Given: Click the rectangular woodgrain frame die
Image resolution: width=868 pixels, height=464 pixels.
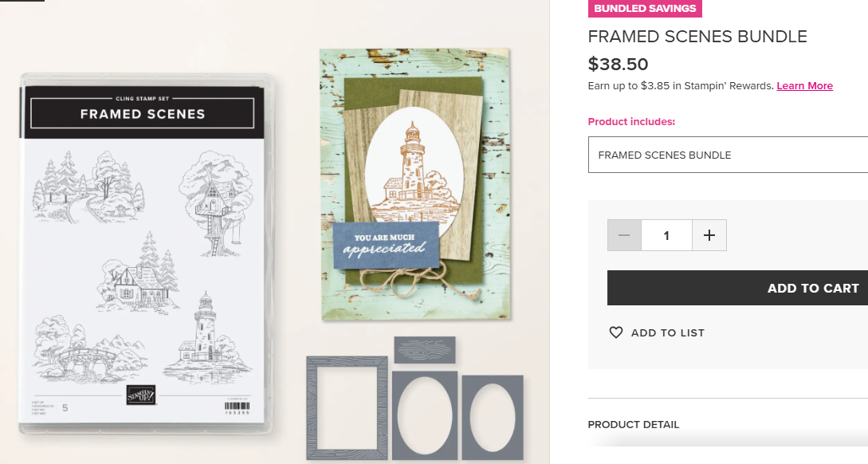Looking at the screenshot, I should coord(347,409).
